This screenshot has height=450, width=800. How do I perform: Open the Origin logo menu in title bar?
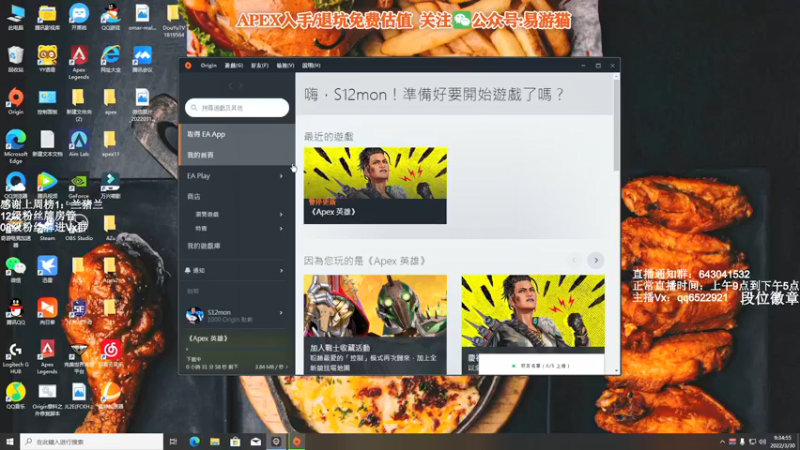[x=188, y=65]
